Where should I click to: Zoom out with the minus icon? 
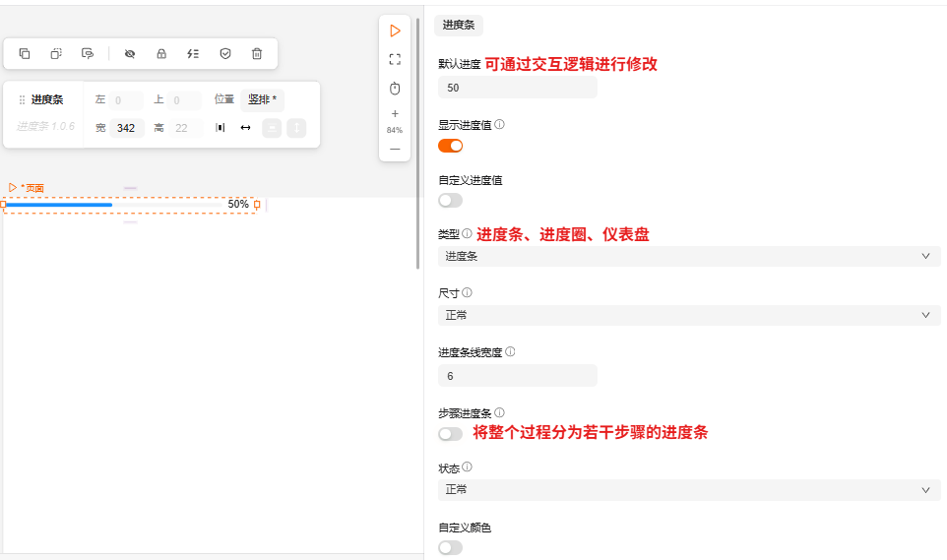coord(395,150)
